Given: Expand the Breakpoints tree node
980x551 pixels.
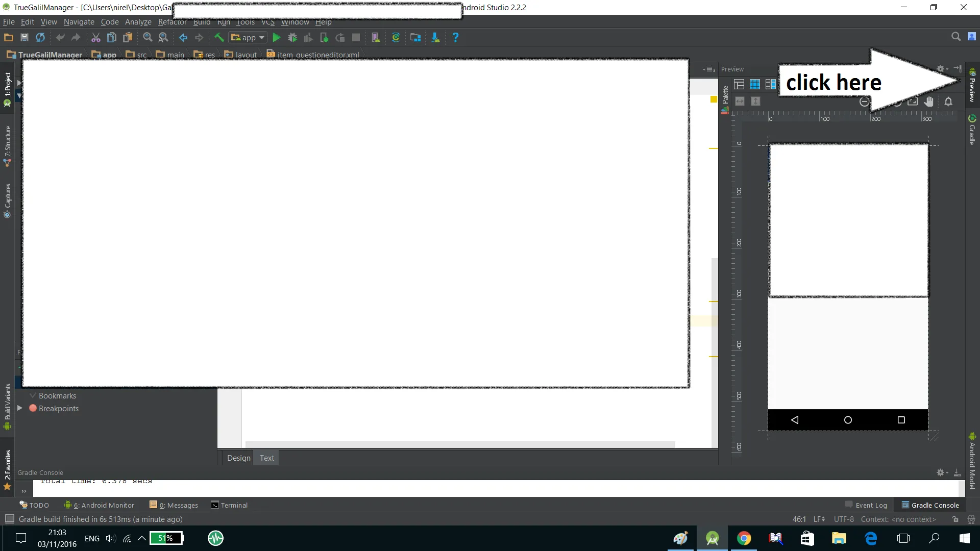Looking at the screenshot, I should pos(19,408).
